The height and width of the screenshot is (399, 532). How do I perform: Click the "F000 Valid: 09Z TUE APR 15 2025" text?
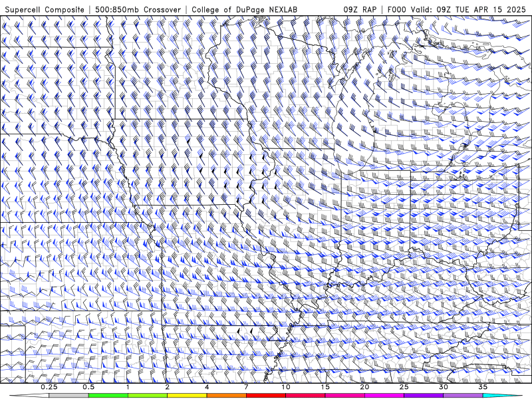click(457, 9)
